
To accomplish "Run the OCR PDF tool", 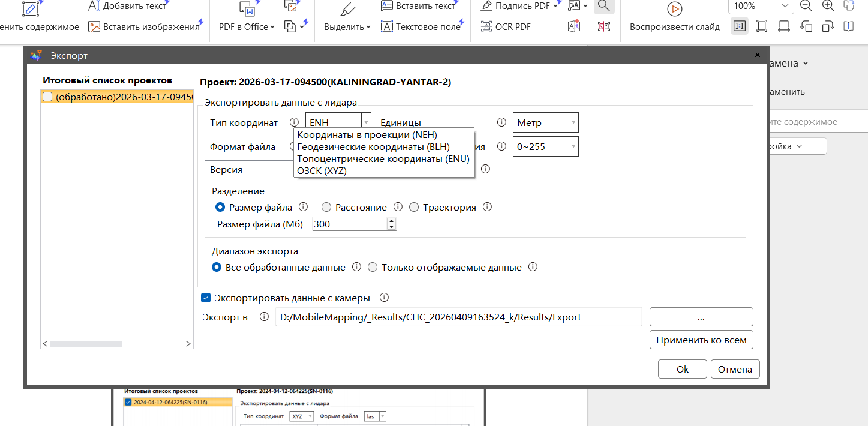I will (506, 26).
